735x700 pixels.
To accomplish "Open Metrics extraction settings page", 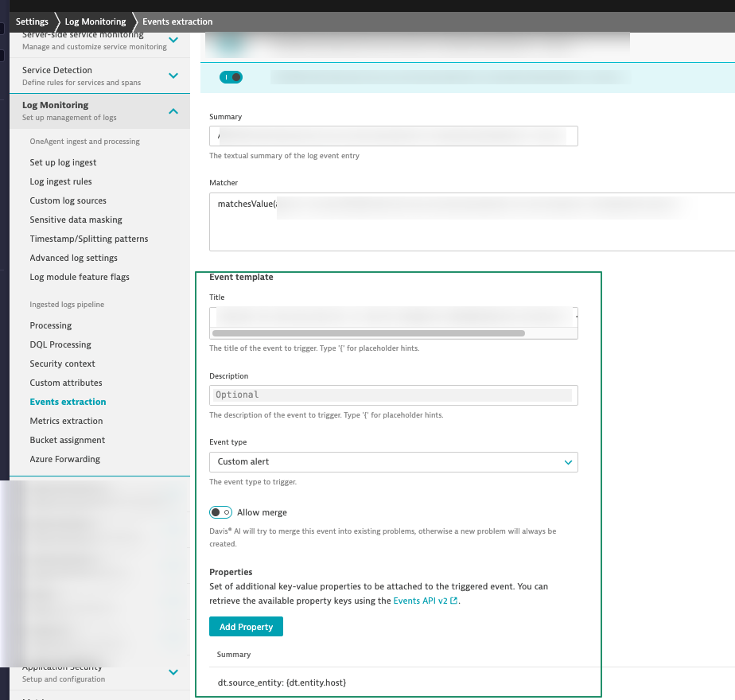I will point(66,421).
